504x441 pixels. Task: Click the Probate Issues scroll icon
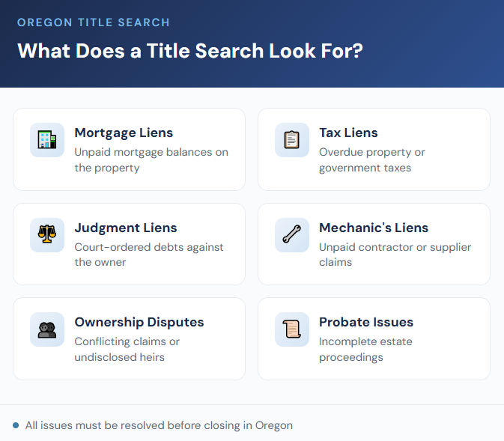292,329
